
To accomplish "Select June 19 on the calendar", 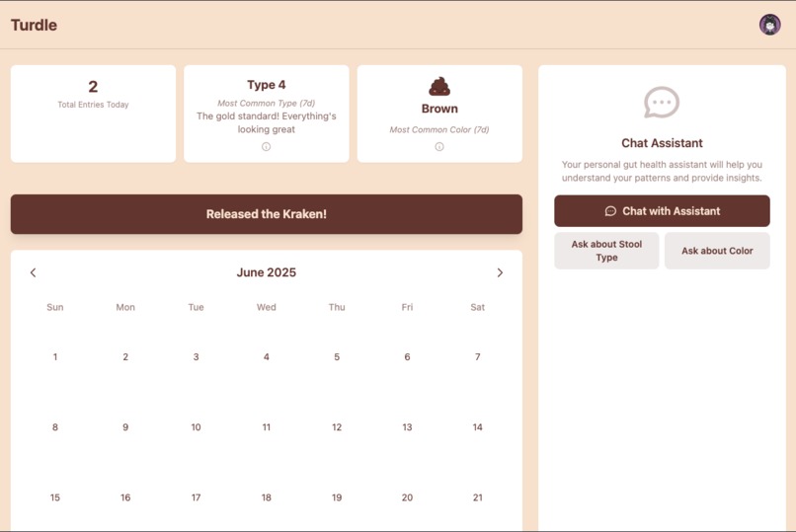I will [337, 497].
